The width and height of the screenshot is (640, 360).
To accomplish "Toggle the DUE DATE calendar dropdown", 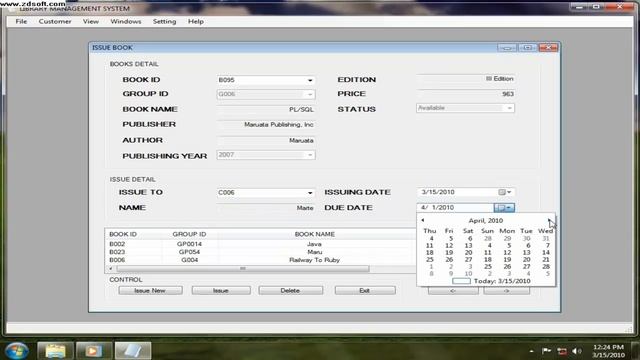I will 504,208.
